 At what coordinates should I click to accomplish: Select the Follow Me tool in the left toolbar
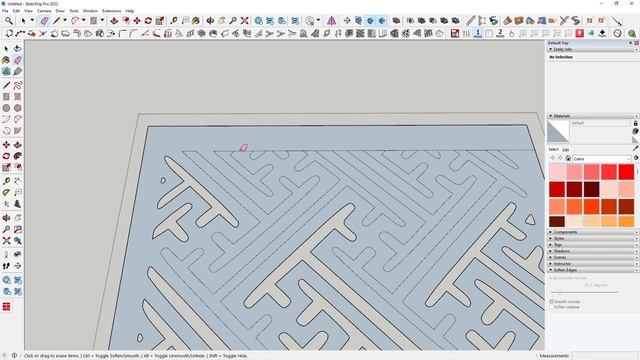pos(18,156)
